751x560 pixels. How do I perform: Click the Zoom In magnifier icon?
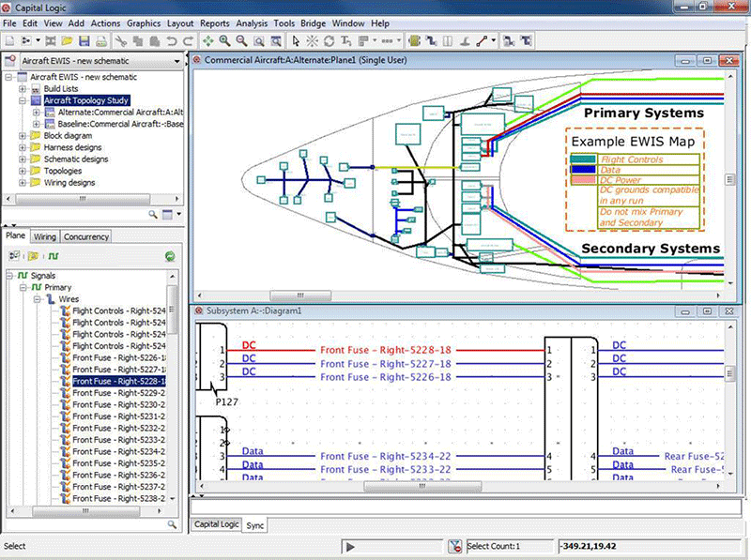click(x=225, y=41)
